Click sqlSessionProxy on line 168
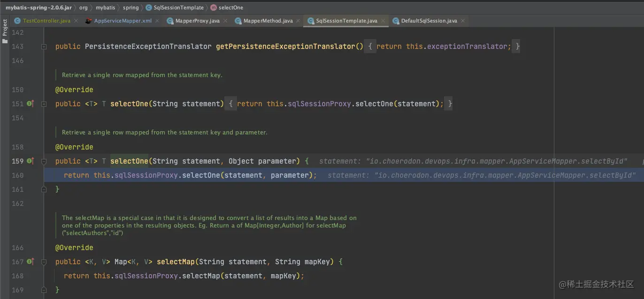The image size is (644, 299). tap(146, 276)
